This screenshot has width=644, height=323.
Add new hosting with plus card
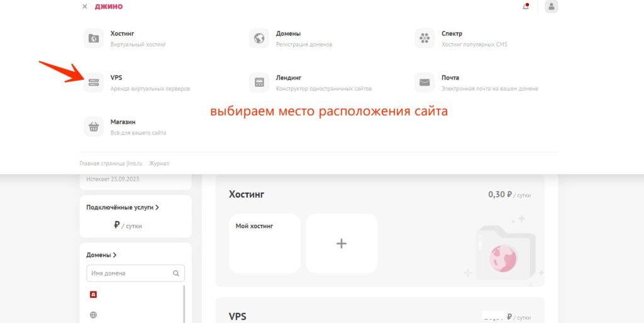click(x=341, y=243)
